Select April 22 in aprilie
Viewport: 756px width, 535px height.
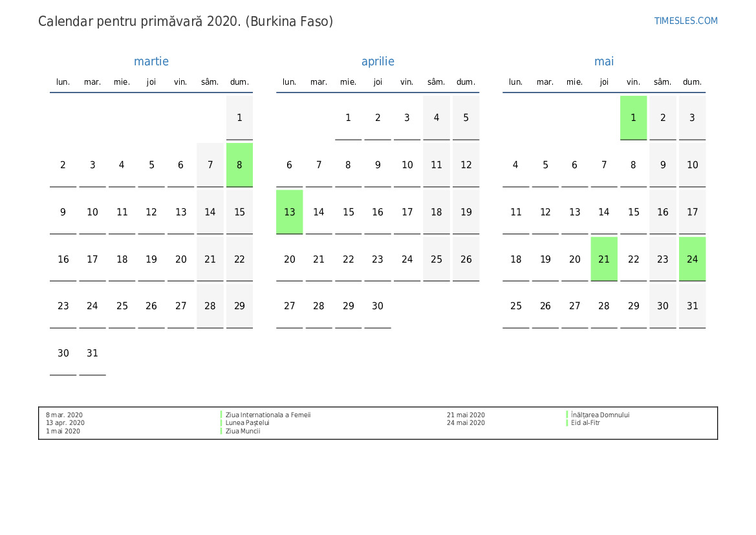pyautogui.click(x=348, y=259)
